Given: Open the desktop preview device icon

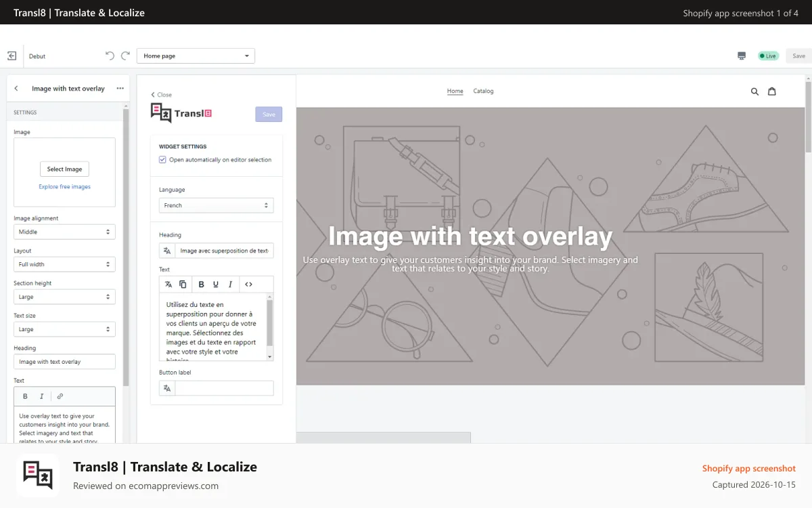Looking at the screenshot, I should tap(742, 56).
